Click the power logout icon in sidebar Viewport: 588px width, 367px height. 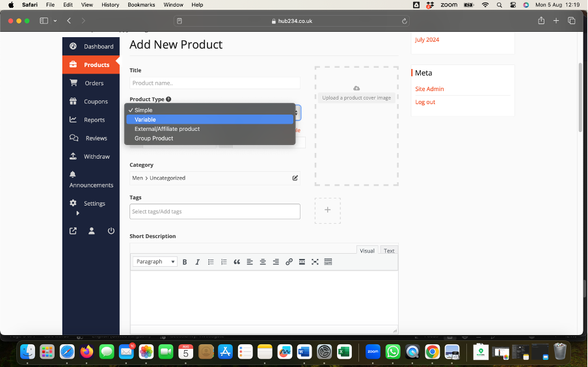[x=111, y=231]
